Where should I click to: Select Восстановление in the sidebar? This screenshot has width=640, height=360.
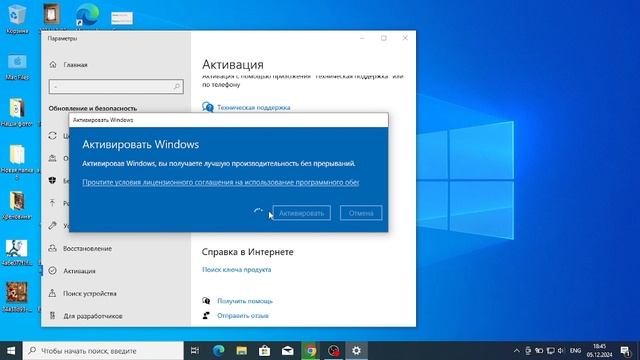coord(87,248)
